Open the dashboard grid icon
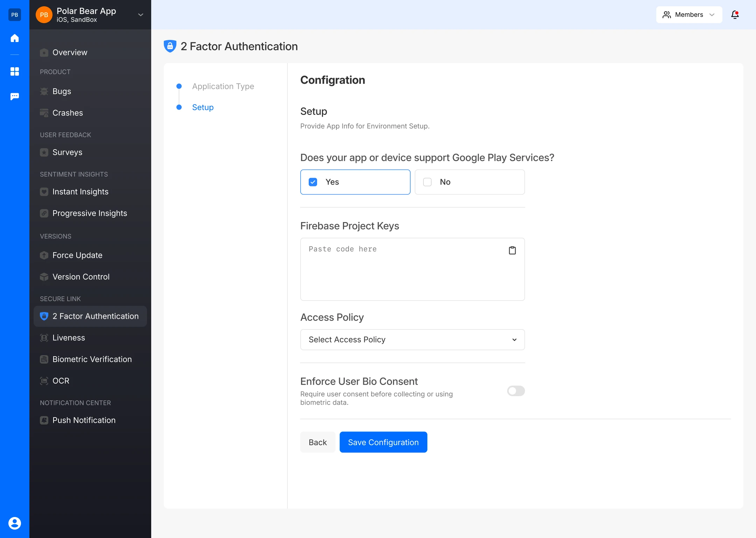Image resolution: width=756 pixels, height=538 pixels. 15,71
